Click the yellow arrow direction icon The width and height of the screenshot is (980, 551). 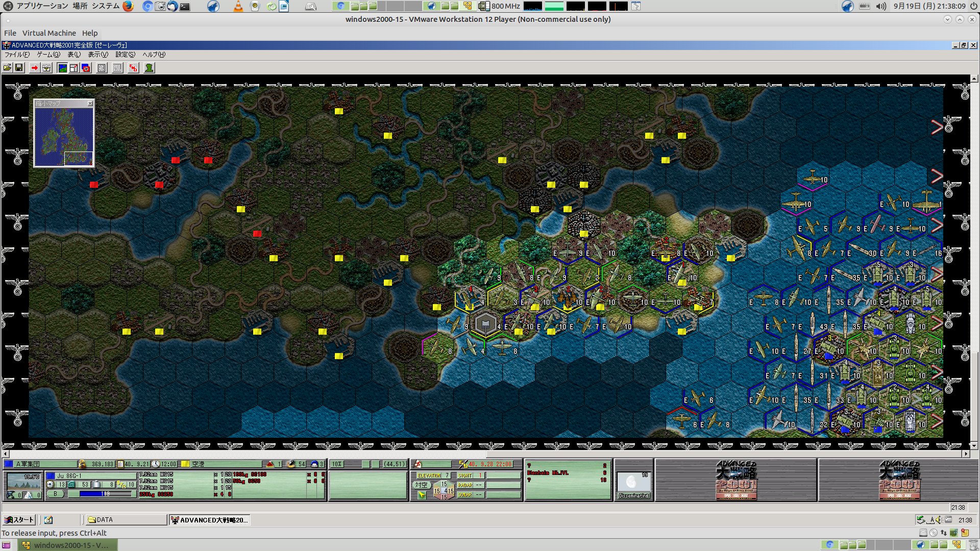422,495
